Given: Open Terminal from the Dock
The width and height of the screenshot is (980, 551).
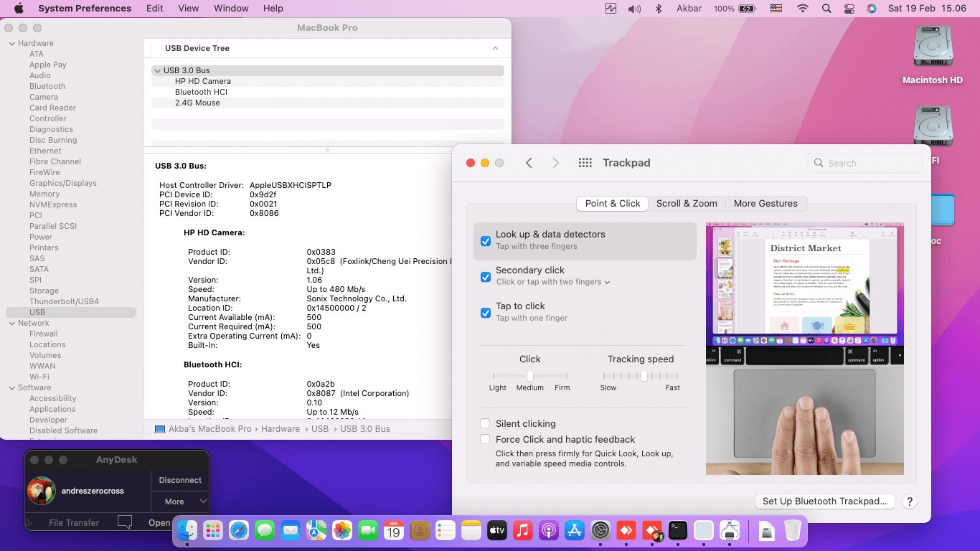Looking at the screenshot, I should coord(678,530).
